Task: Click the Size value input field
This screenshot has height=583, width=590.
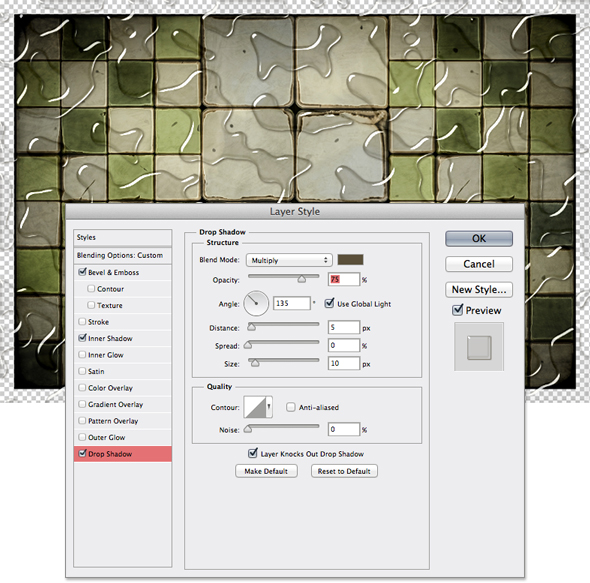Action: (344, 363)
